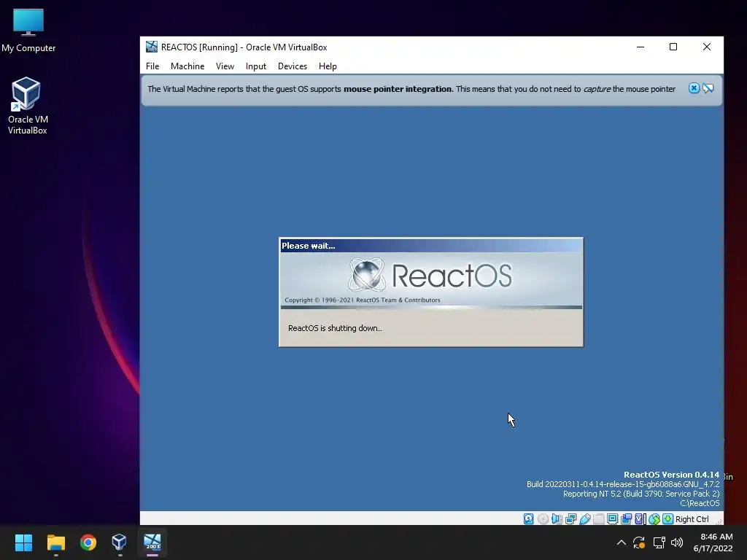The height and width of the screenshot is (560, 747).
Task: Open File Explorer from the taskbar
Action: click(55, 542)
